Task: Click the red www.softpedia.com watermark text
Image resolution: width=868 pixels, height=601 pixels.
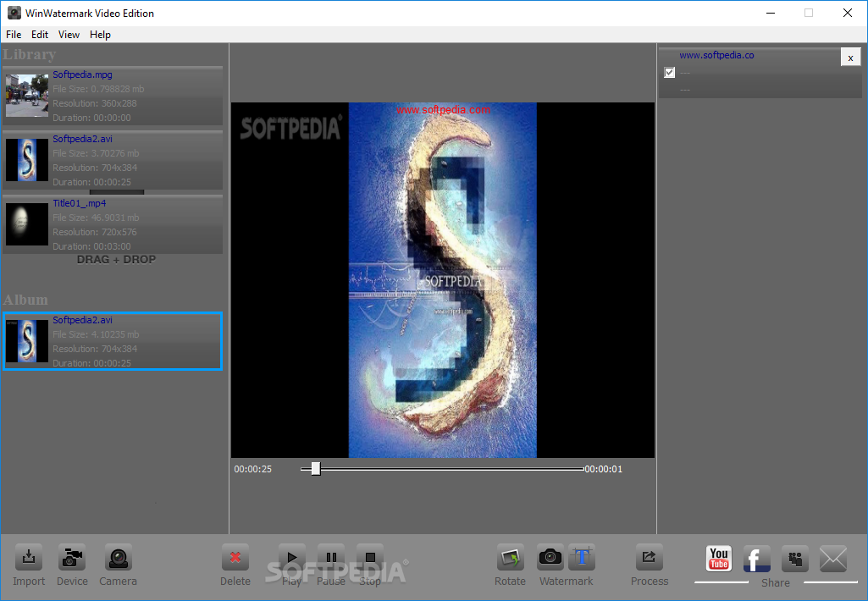Action: coord(443,109)
